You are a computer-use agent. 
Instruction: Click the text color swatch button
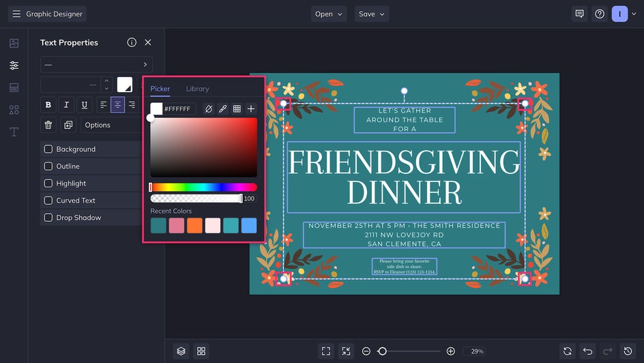[124, 85]
